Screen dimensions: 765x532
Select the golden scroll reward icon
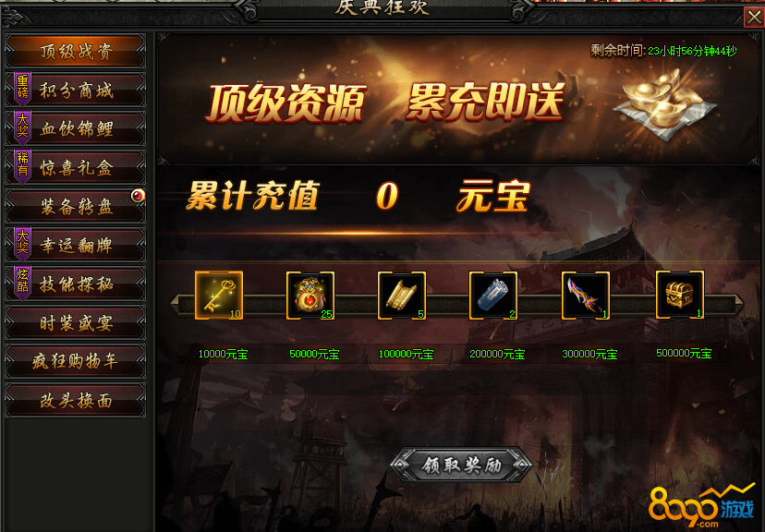[x=402, y=296]
